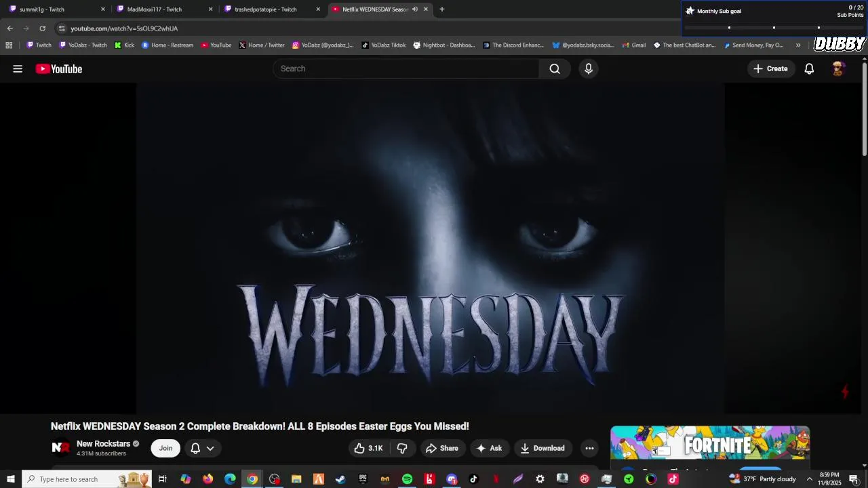Go back in browser history

coord(9,28)
